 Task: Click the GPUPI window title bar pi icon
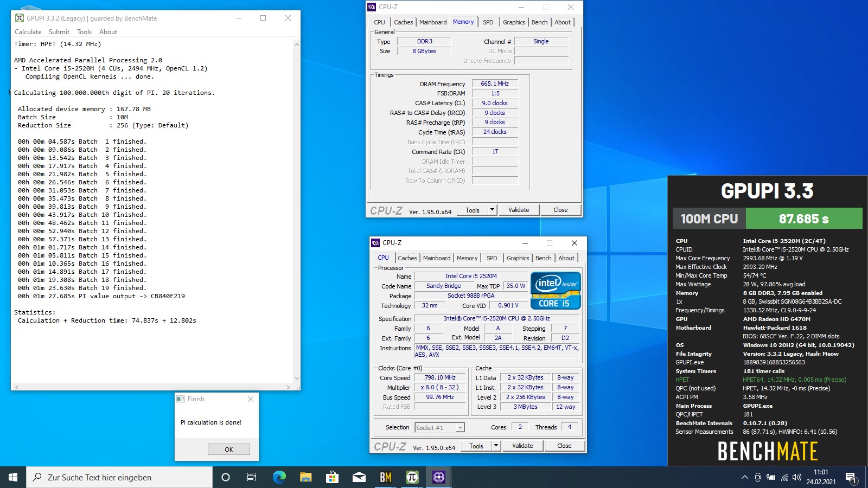click(19, 18)
